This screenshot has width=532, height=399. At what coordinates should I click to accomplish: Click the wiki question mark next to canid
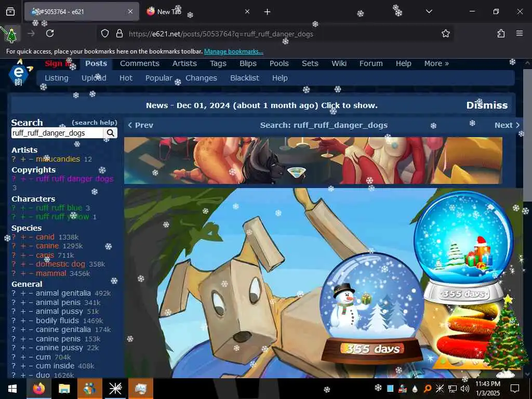coord(14,237)
